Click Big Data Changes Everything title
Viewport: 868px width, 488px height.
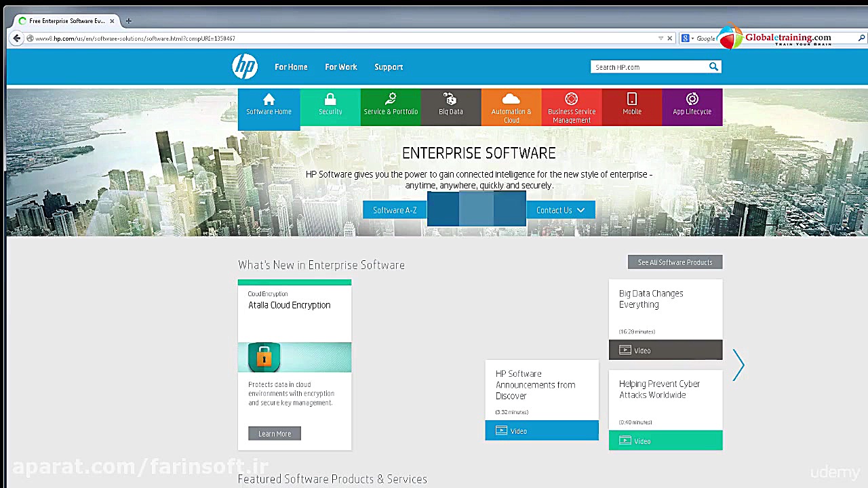pos(651,299)
